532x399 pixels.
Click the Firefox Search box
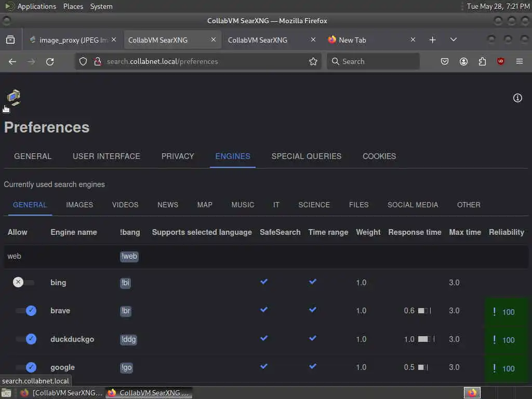tap(373, 61)
